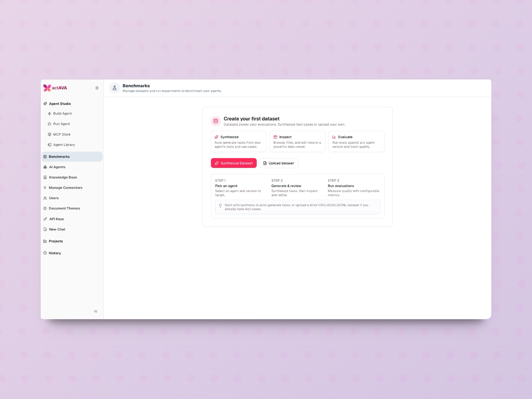Toggle the light/dark theme sun icon
532x399 pixels.
coord(97,88)
